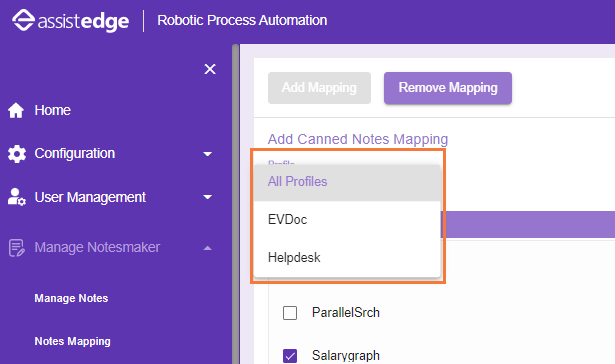Expand the Configuration menu arrow
615x364 pixels.
[208, 154]
